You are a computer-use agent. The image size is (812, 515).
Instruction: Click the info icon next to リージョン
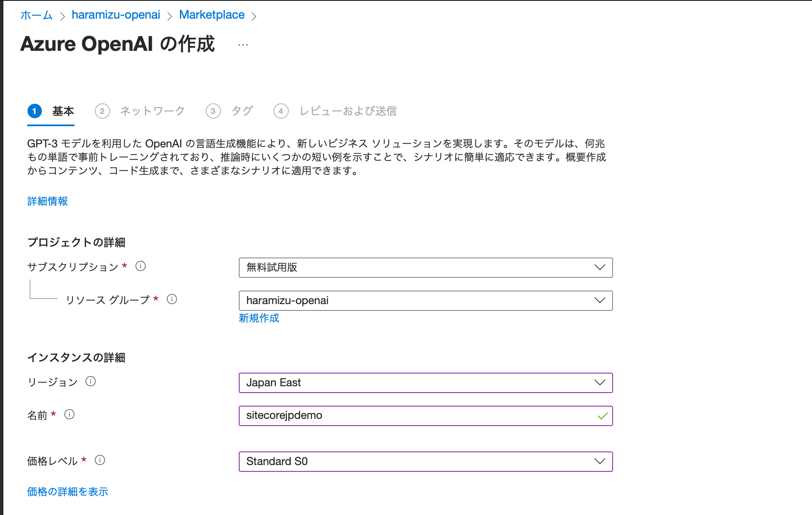click(91, 381)
